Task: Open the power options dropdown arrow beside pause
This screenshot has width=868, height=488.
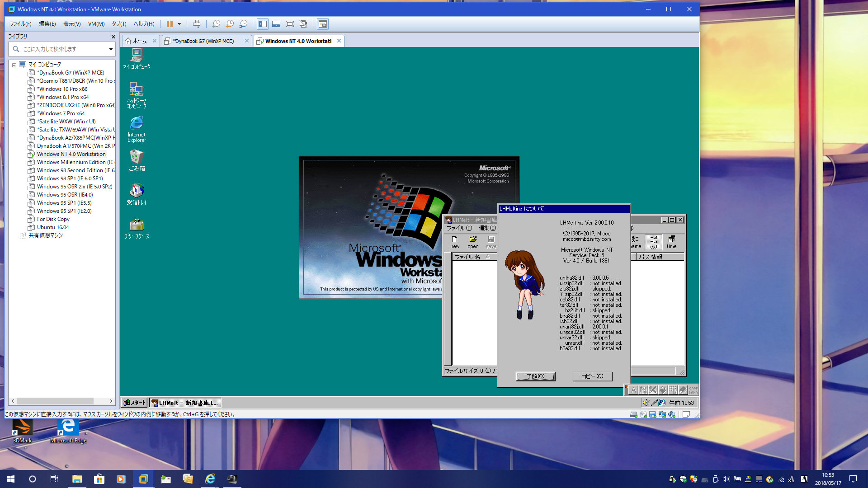Action: 179,24
